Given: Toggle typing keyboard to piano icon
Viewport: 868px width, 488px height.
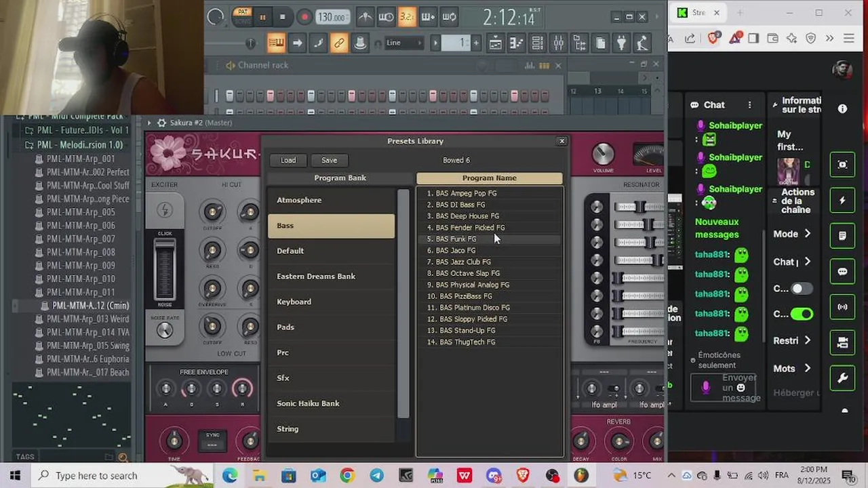Looking at the screenshot, I should pos(276,43).
